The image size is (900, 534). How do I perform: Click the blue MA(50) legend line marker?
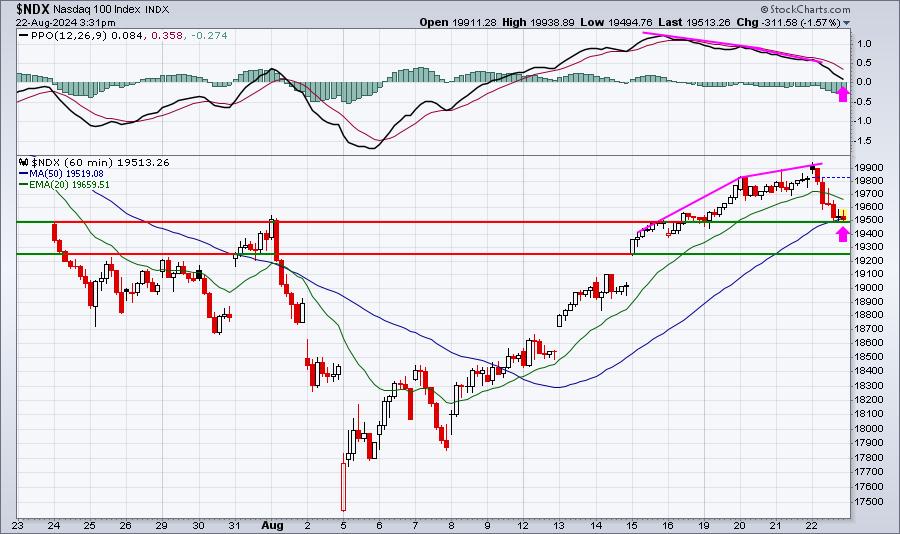[24, 173]
